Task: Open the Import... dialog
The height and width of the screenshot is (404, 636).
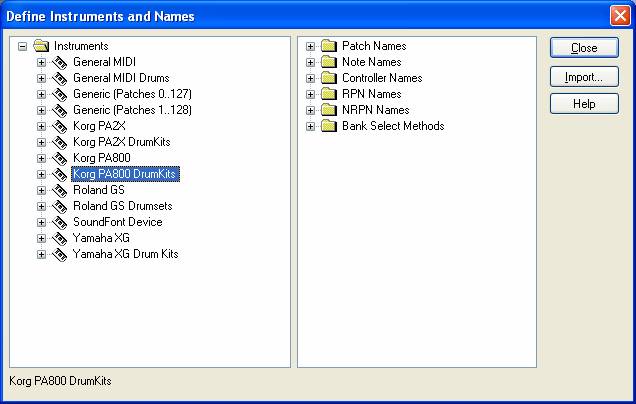Action: 584,77
